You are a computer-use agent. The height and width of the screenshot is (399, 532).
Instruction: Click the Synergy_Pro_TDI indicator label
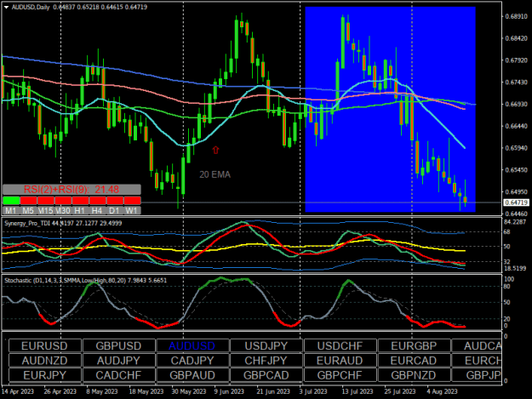tap(63, 223)
